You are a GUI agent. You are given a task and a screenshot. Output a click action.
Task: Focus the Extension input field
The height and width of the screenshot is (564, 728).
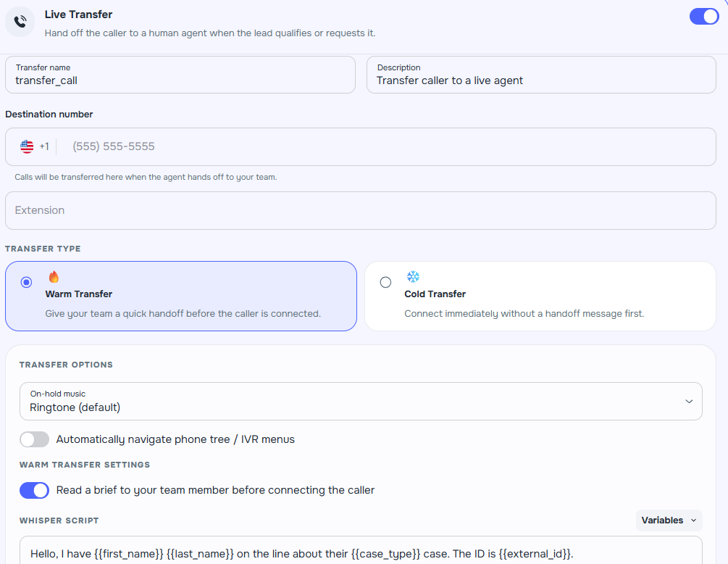[x=360, y=210]
